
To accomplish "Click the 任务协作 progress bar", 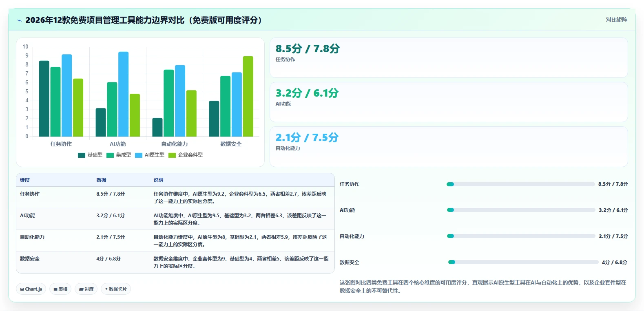I will click(x=521, y=184).
